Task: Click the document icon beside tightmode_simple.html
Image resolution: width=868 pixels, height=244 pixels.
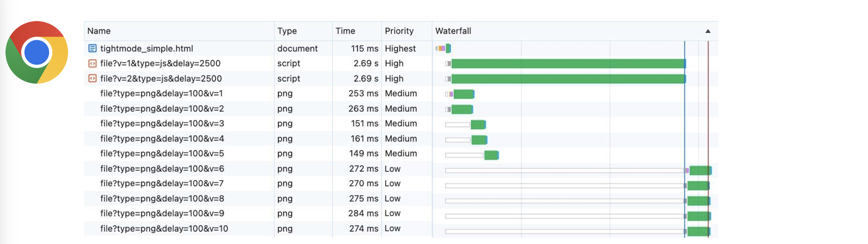Action: click(x=92, y=48)
